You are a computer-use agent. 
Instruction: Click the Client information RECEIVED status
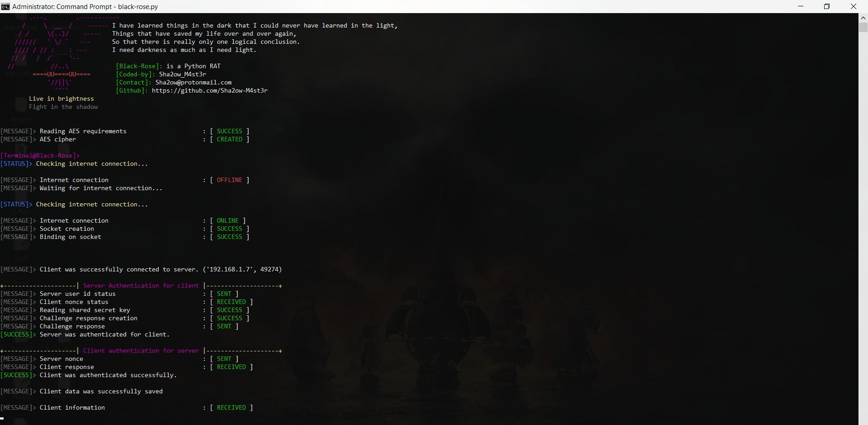[x=231, y=407]
